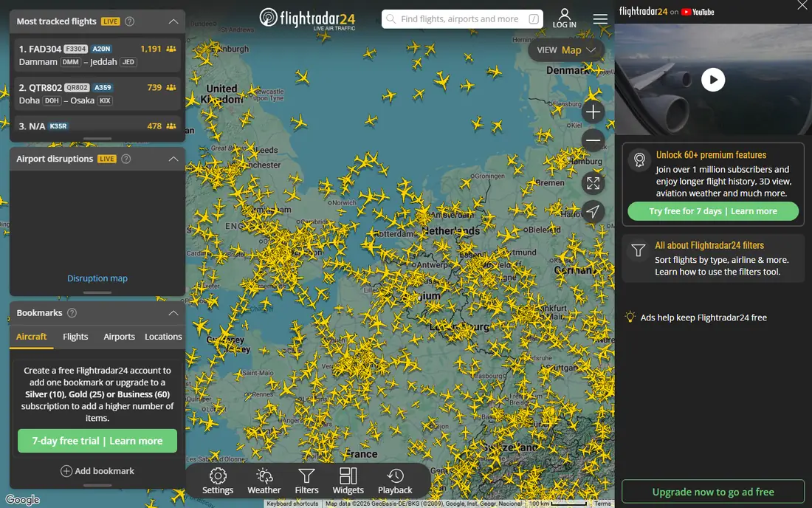Select flight QTR802 Doha to Osaka
Image resolution: width=812 pixels, height=508 pixels.
point(97,94)
